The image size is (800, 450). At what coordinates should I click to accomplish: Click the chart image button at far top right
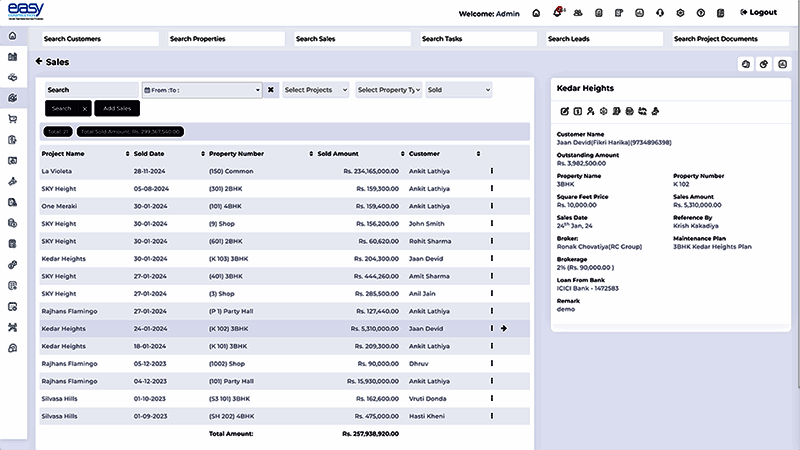[x=782, y=64]
